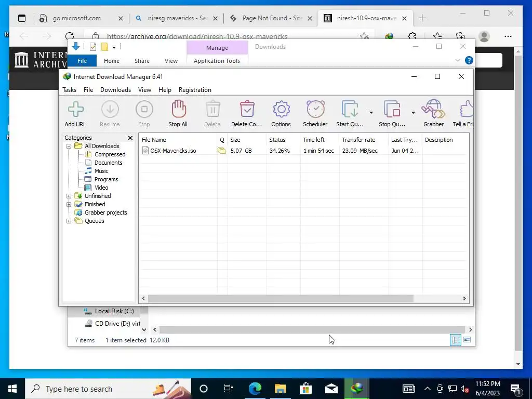Open the Tasks menu
Screen dimensions: 532x399
[x=69, y=89]
